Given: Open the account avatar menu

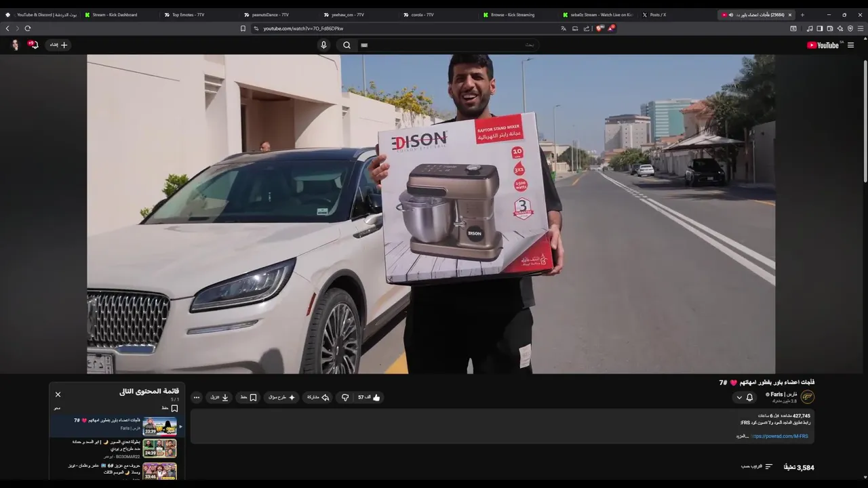Looking at the screenshot, I should [x=15, y=45].
